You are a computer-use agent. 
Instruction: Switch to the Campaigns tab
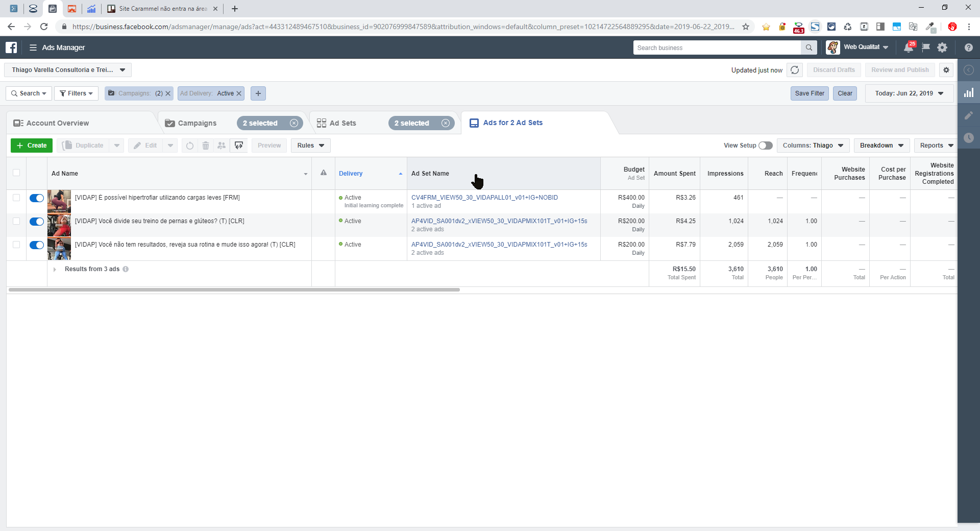(197, 123)
